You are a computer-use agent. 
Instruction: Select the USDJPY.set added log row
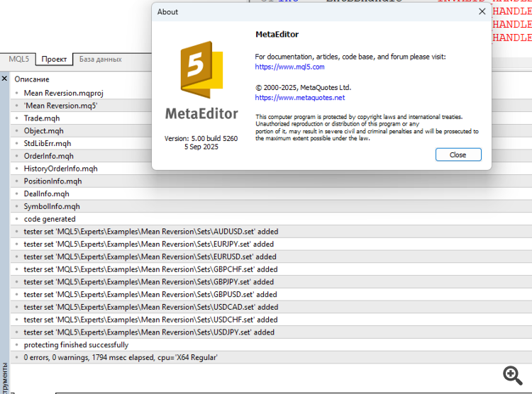click(271, 332)
